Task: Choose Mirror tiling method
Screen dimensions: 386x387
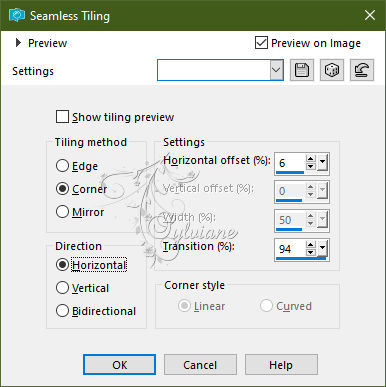Action: point(62,212)
